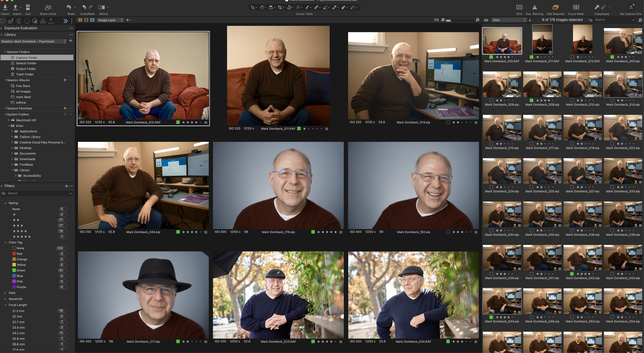
Task: Select the Crop cursor tool
Action: click(x=280, y=7)
